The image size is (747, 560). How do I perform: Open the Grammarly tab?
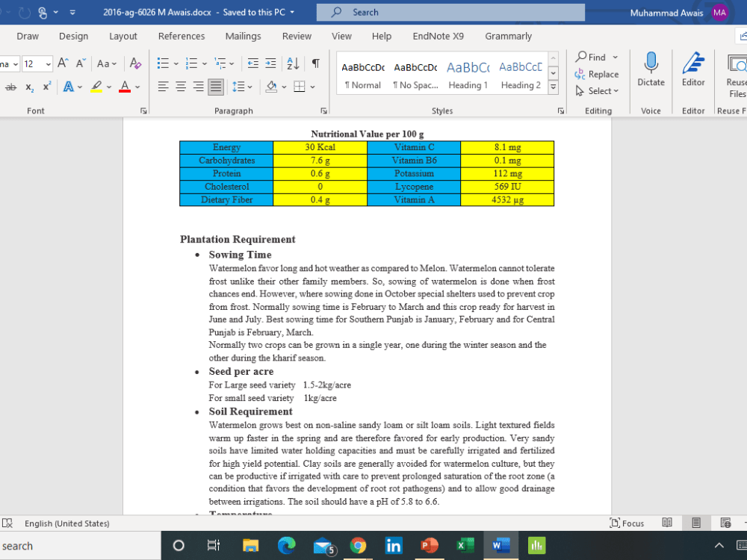coord(508,36)
